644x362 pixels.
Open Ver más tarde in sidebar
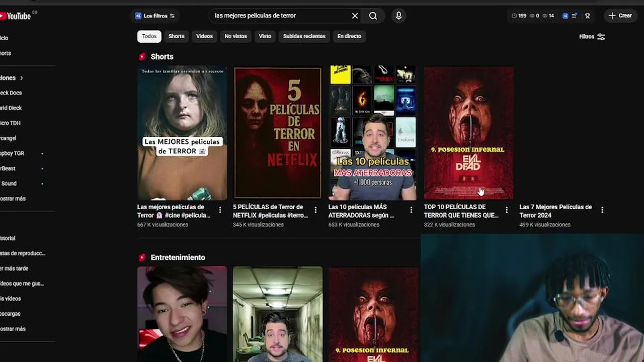coord(15,268)
